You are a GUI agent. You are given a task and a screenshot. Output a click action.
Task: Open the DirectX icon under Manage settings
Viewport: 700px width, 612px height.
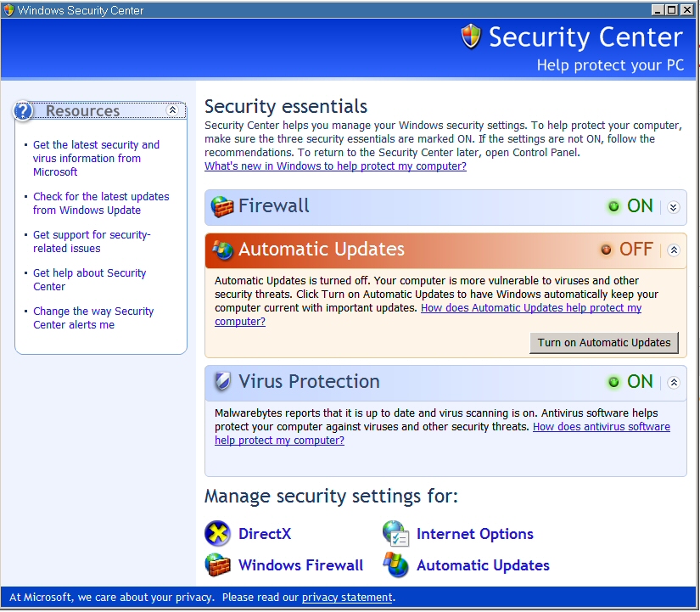(x=217, y=533)
